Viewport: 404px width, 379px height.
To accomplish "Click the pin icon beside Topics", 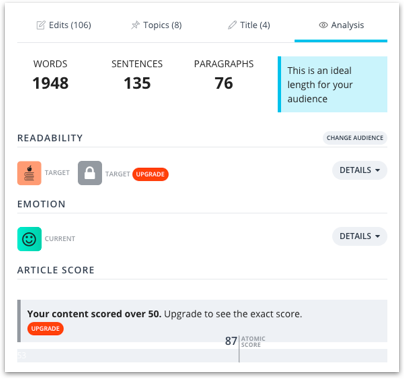I will coord(135,25).
